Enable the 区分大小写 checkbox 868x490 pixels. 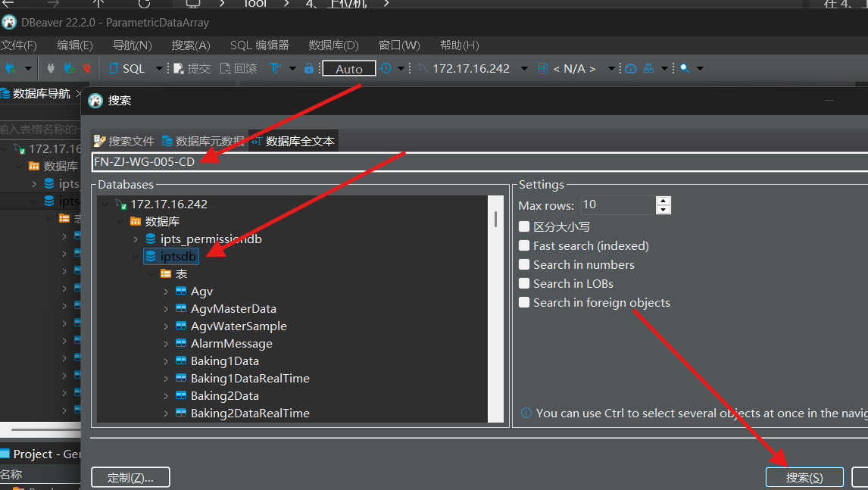click(523, 226)
